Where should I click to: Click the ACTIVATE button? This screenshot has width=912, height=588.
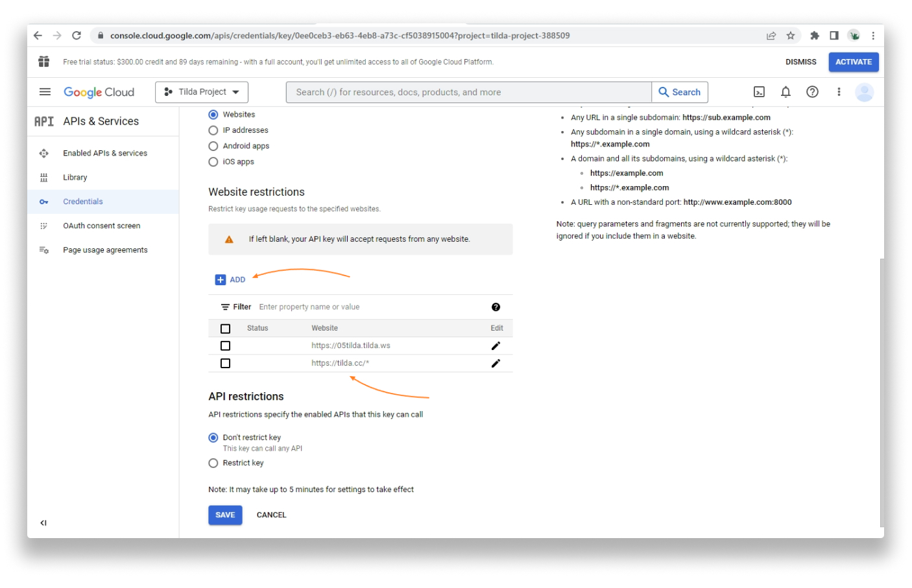854,62
